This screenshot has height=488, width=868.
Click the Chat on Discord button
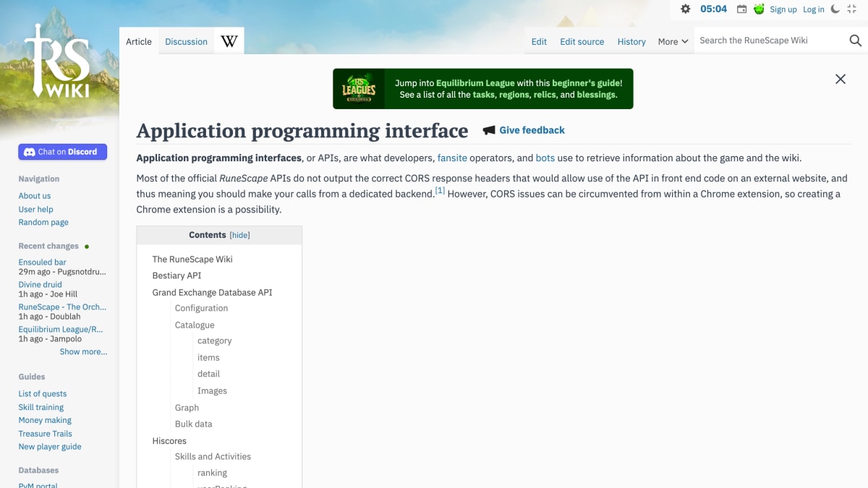pyautogui.click(x=62, y=152)
